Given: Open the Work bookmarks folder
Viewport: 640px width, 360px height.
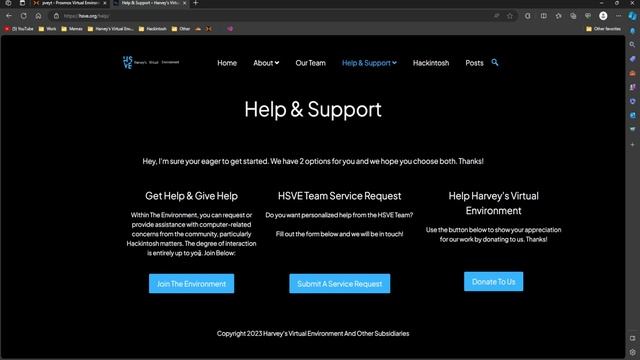Looking at the screenshot, I should (x=47, y=29).
